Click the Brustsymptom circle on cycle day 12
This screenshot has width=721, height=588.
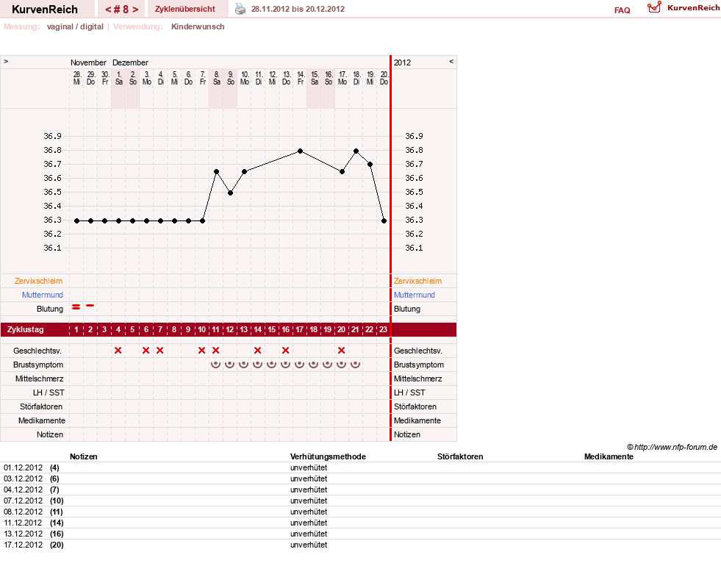(x=229, y=364)
